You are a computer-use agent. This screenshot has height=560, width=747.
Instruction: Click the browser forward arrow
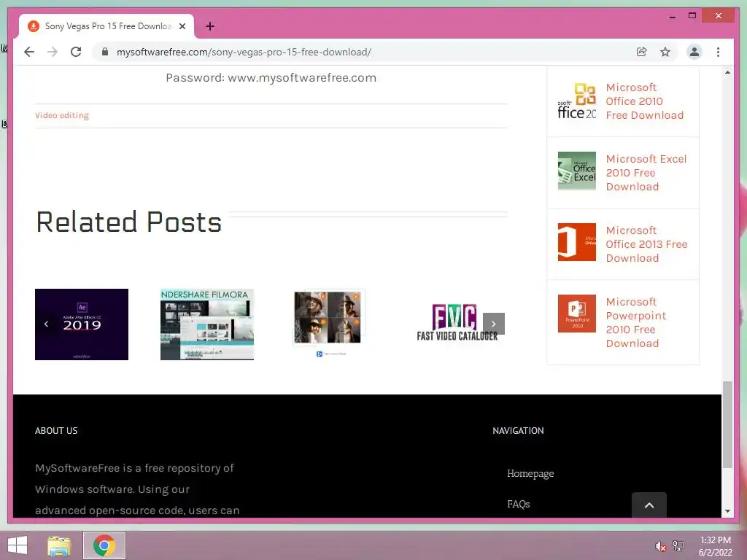tap(53, 52)
